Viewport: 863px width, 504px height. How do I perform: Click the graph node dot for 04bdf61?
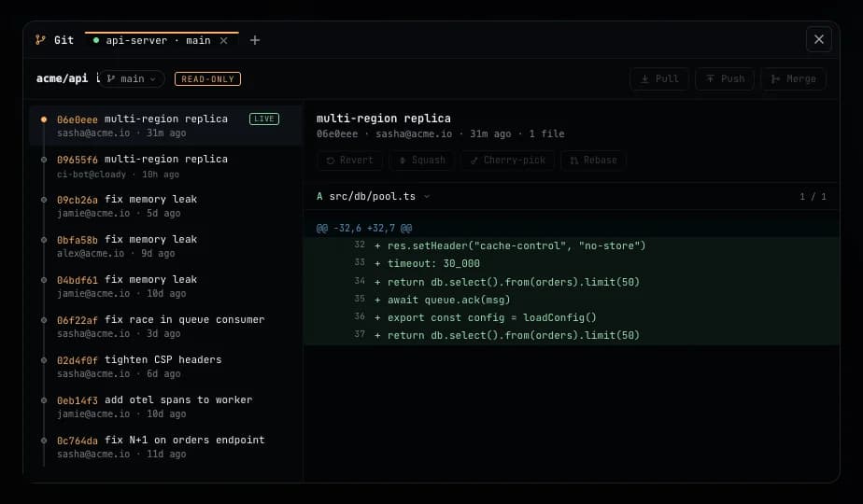click(x=44, y=280)
